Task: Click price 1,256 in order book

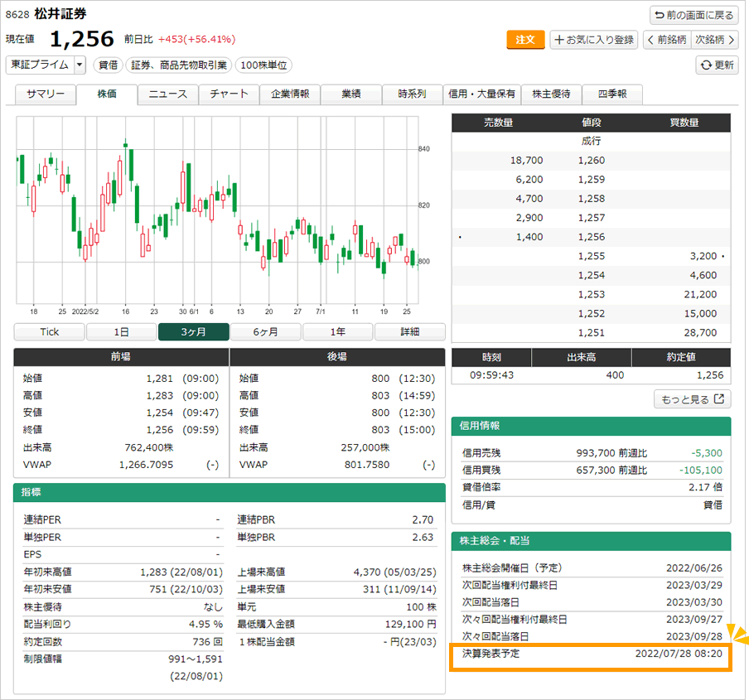Action: tap(592, 237)
